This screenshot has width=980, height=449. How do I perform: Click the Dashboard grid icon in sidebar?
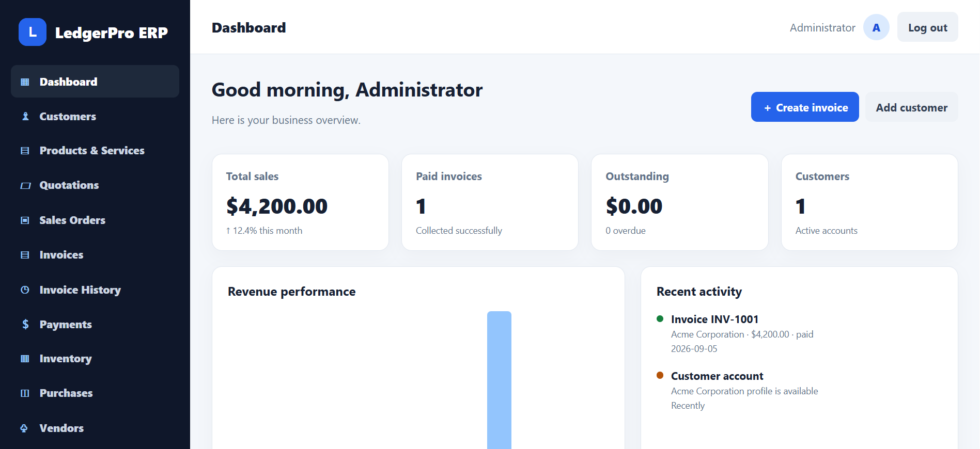click(25, 82)
